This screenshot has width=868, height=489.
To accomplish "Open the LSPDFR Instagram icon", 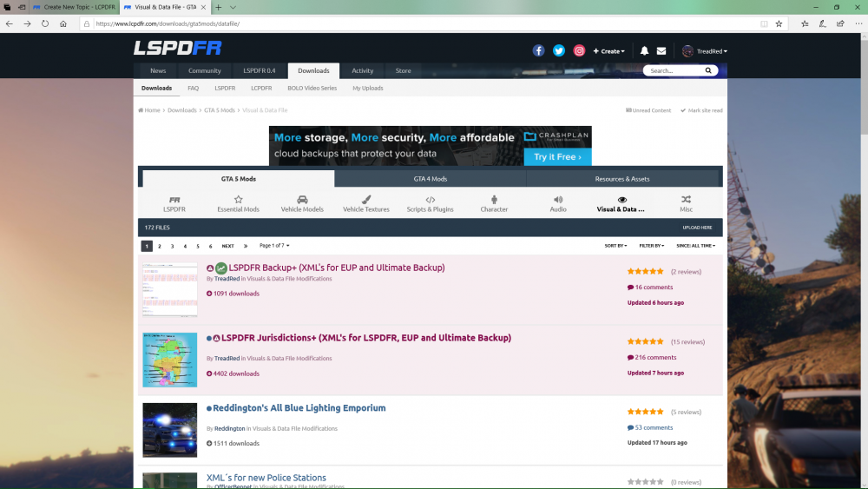I will click(x=579, y=51).
